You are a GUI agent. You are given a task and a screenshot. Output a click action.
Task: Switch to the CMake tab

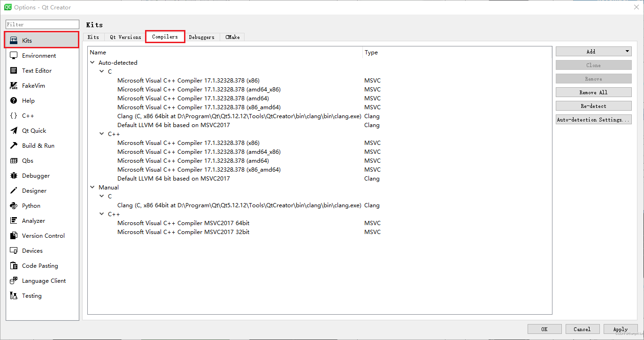pos(232,37)
